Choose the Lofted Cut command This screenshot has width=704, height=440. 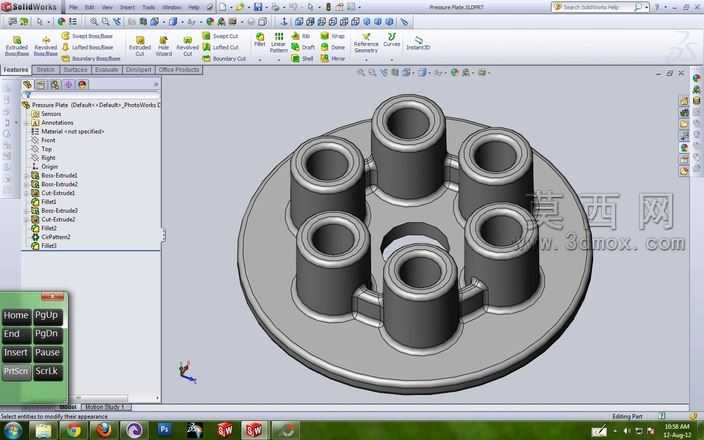click(220, 47)
